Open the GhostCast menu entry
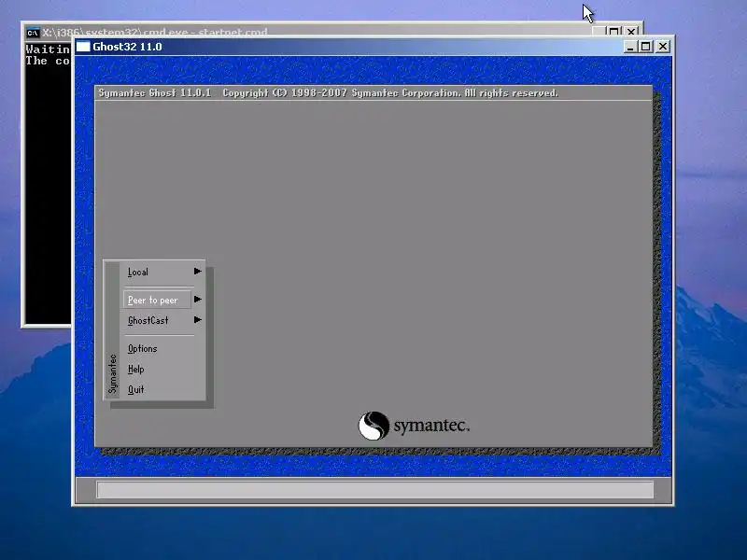747x560 pixels. point(148,320)
